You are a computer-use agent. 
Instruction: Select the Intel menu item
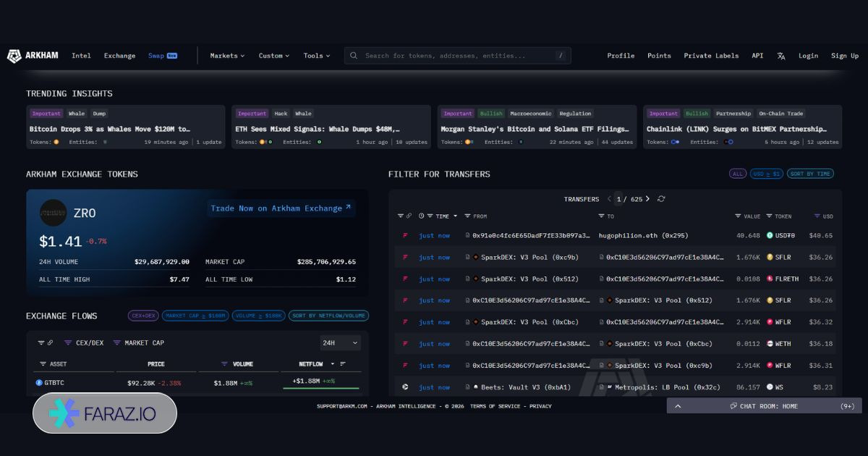tap(81, 56)
